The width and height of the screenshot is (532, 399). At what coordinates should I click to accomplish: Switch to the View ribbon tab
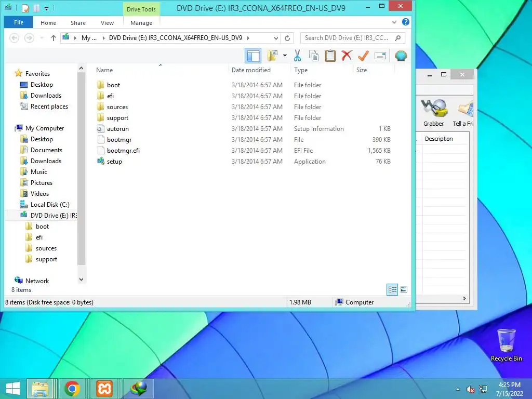pos(107,23)
